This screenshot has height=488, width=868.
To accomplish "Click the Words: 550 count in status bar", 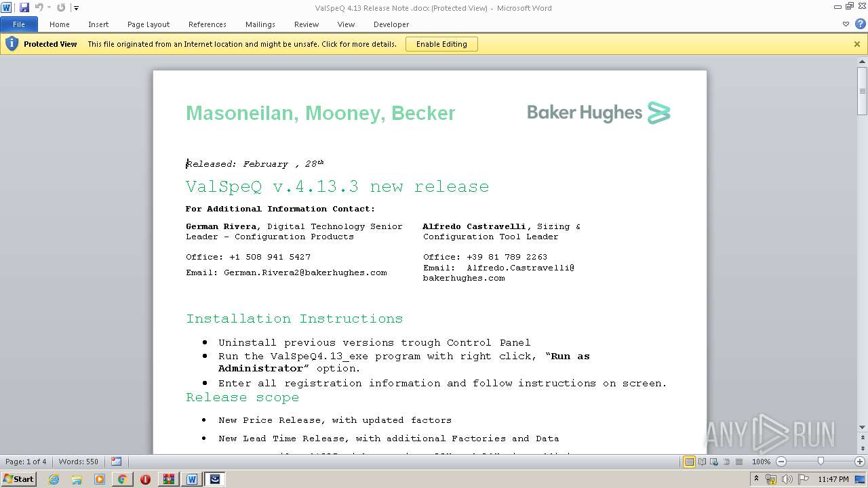I will tap(79, 462).
